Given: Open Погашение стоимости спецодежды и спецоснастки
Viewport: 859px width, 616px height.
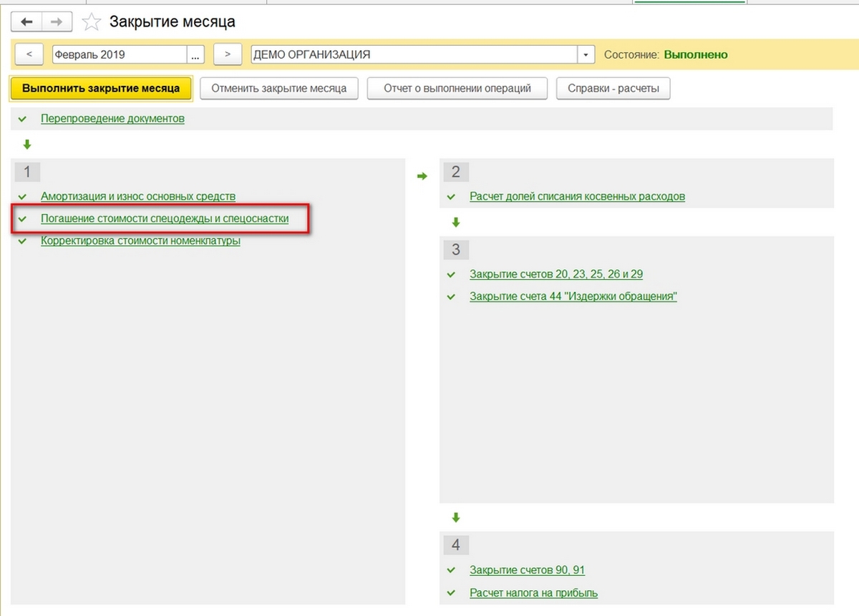Looking at the screenshot, I should [x=165, y=218].
